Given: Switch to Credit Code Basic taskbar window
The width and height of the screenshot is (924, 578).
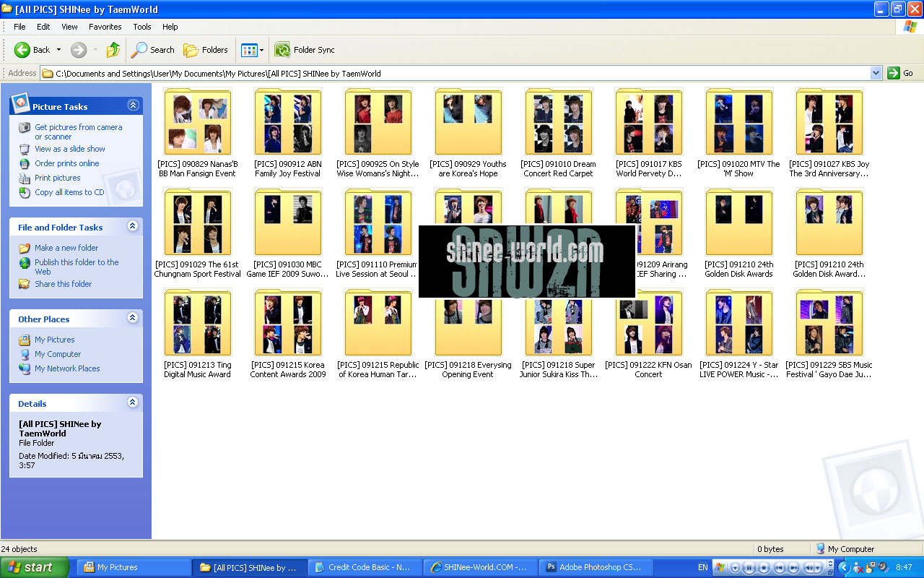Looking at the screenshot, I should (365, 567).
